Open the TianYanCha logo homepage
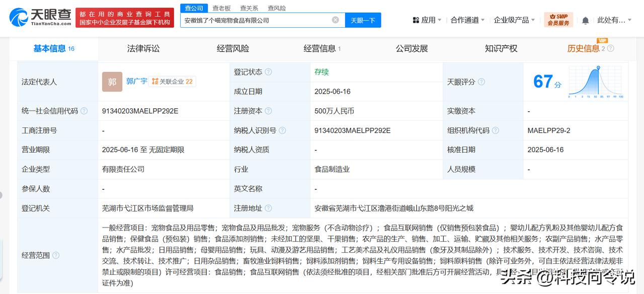The width and height of the screenshot is (644, 294). coord(40,17)
